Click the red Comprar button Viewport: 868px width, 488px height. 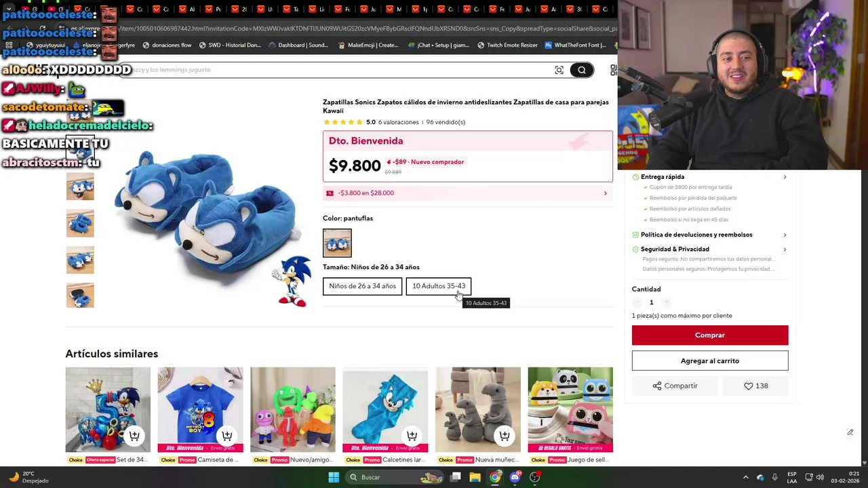coord(710,335)
